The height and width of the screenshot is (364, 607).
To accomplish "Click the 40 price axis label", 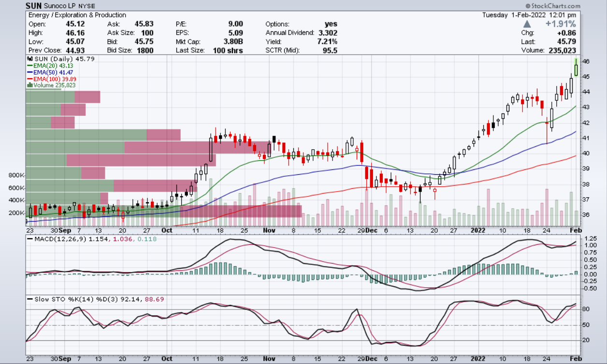I will (586, 154).
